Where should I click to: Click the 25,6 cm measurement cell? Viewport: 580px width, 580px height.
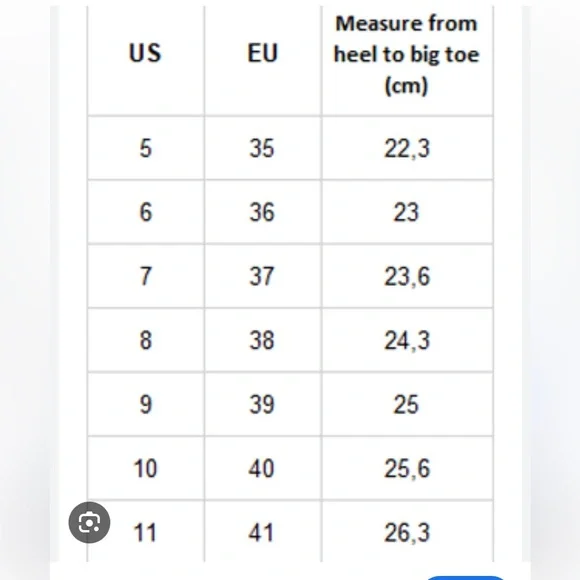pyautogui.click(x=407, y=468)
